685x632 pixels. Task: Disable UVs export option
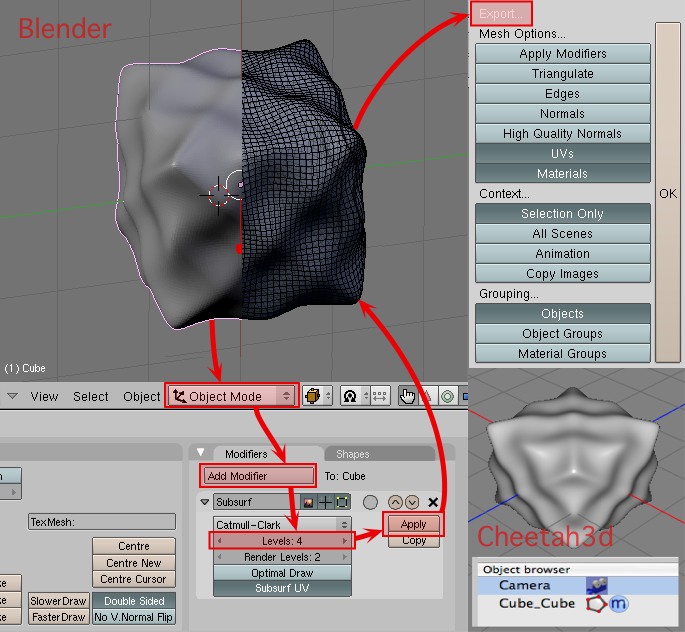click(x=563, y=154)
